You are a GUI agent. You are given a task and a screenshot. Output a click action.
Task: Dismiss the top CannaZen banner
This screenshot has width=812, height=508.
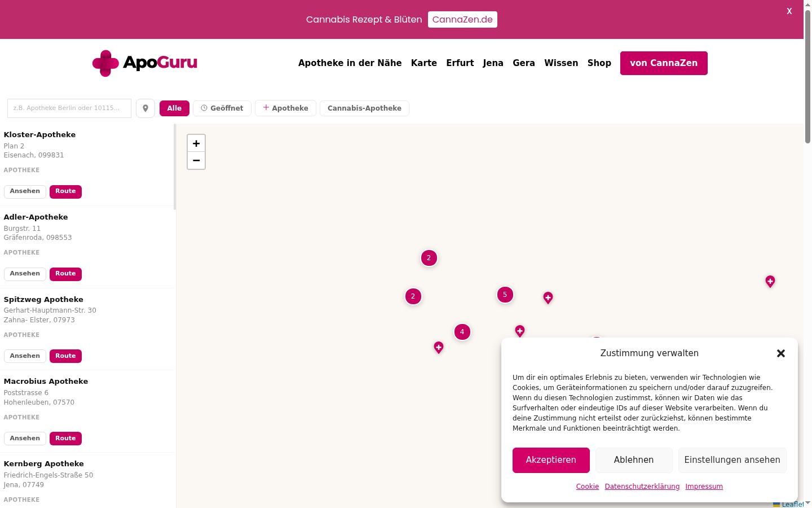click(x=789, y=11)
